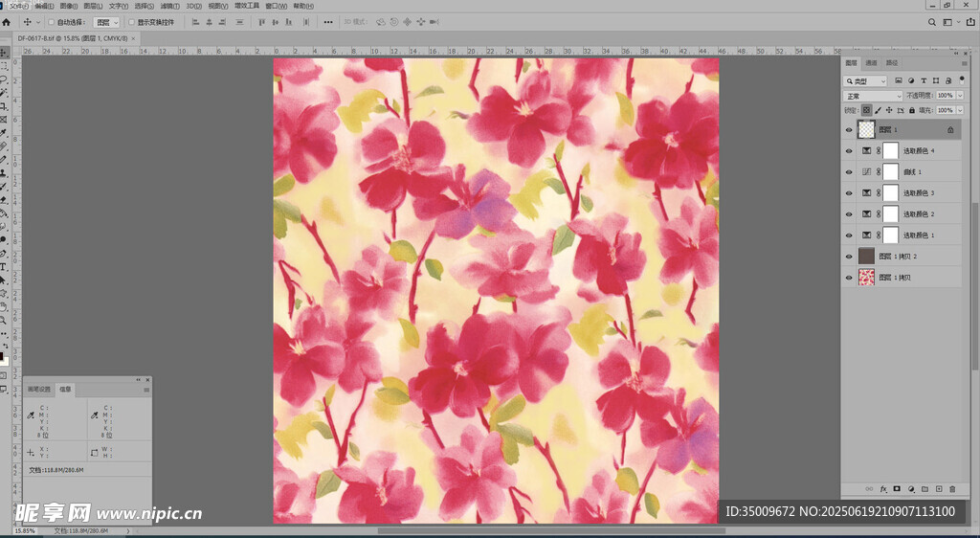Click the layer style fx icon
980x538 pixels.
883,488
